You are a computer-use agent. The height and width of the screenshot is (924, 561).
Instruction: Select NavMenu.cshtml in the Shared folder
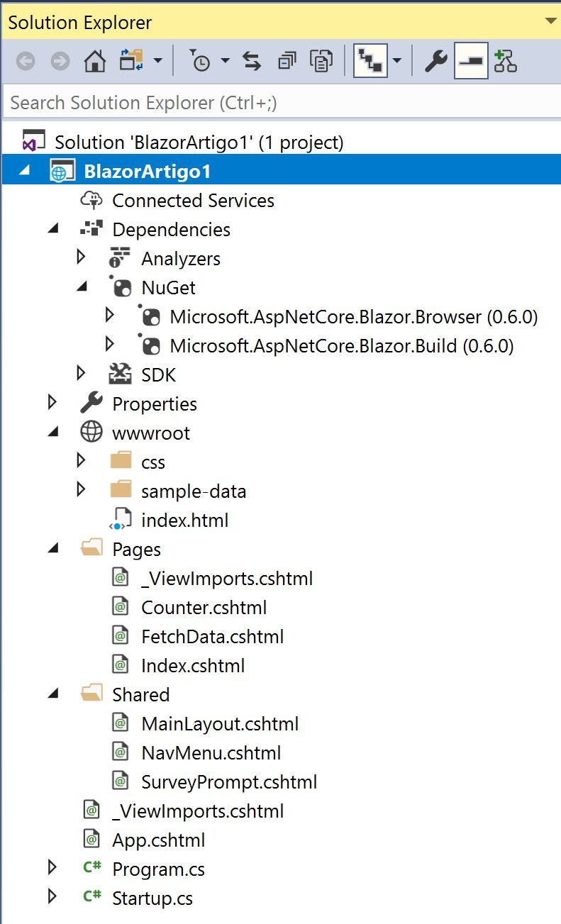(x=211, y=752)
